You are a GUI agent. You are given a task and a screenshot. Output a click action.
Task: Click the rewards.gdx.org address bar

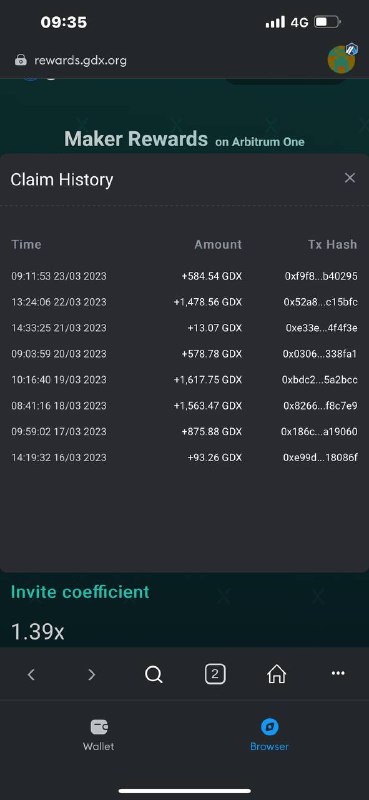tap(81, 60)
